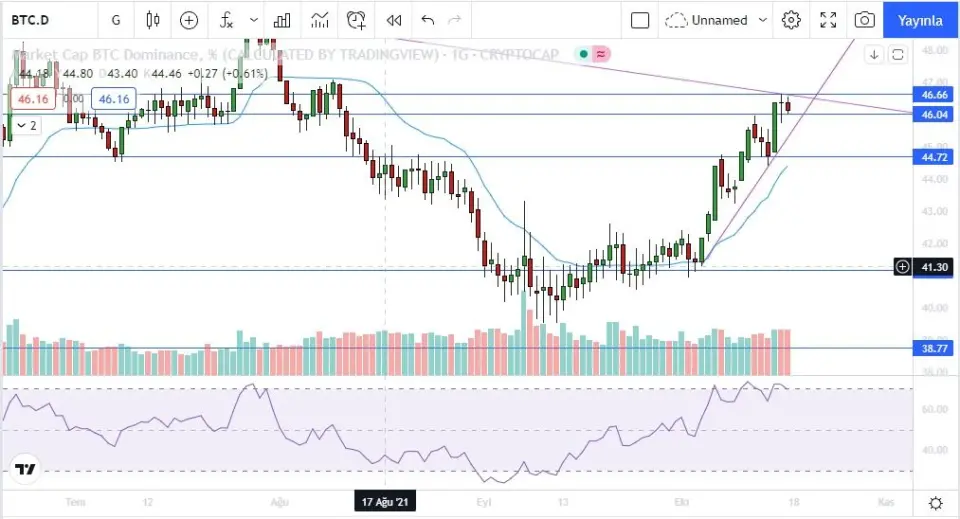Viewport: 960px width, 519px height.
Task: Expand the Unnamed layout dropdown
Action: [x=763, y=20]
